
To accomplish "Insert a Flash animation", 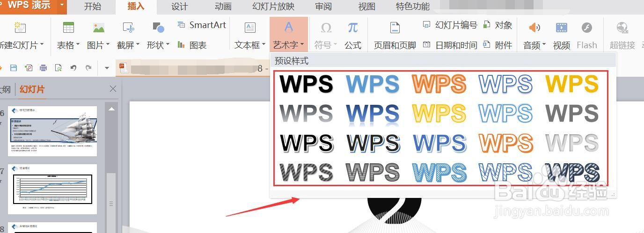I will [587, 34].
